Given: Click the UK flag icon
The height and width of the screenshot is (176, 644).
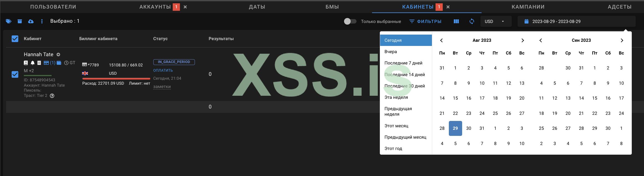Looking at the screenshot, I should (85, 73).
